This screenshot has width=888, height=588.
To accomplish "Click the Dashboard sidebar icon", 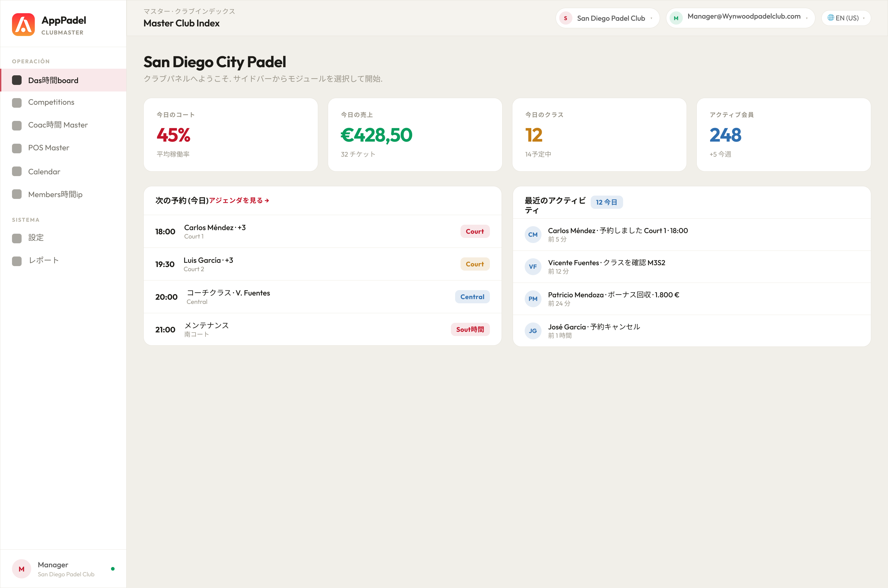I will click(x=17, y=80).
